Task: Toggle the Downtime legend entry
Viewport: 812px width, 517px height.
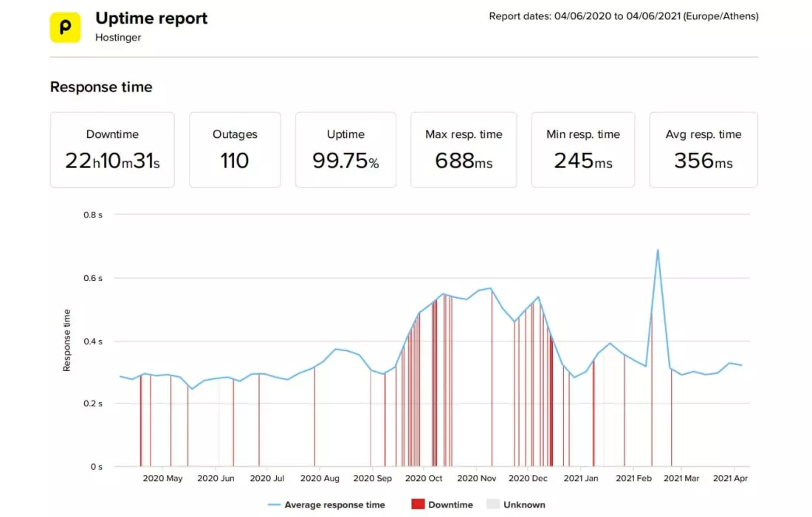Action: pyautogui.click(x=450, y=505)
